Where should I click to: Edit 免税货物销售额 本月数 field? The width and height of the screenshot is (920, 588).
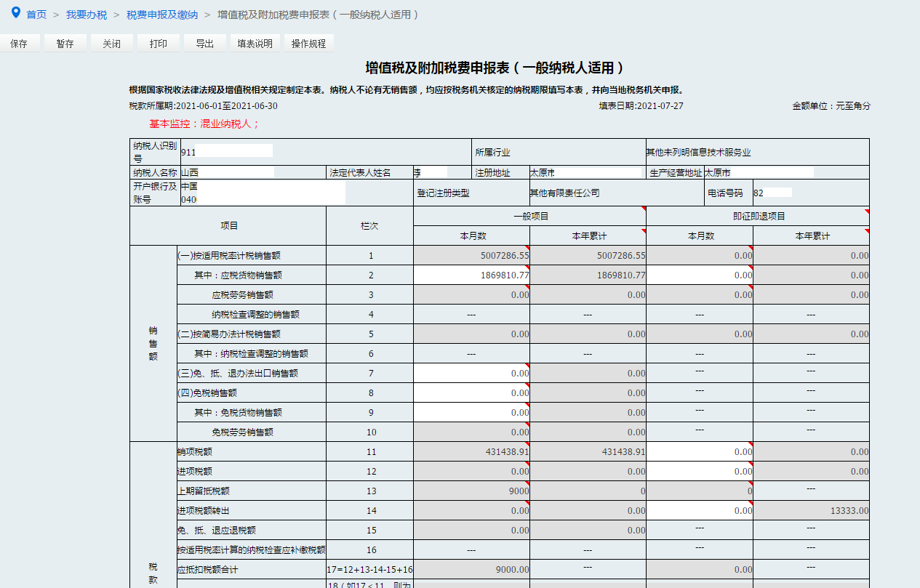click(x=471, y=412)
